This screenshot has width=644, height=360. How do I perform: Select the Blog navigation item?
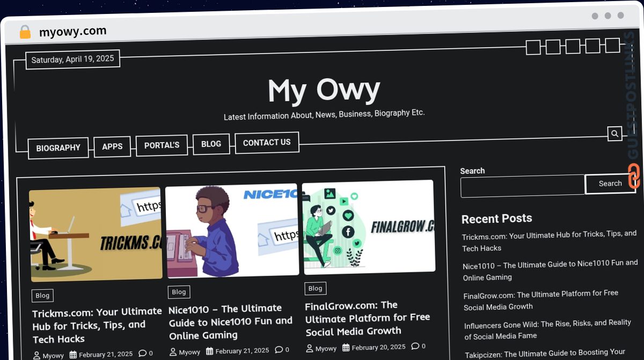[211, 144]
